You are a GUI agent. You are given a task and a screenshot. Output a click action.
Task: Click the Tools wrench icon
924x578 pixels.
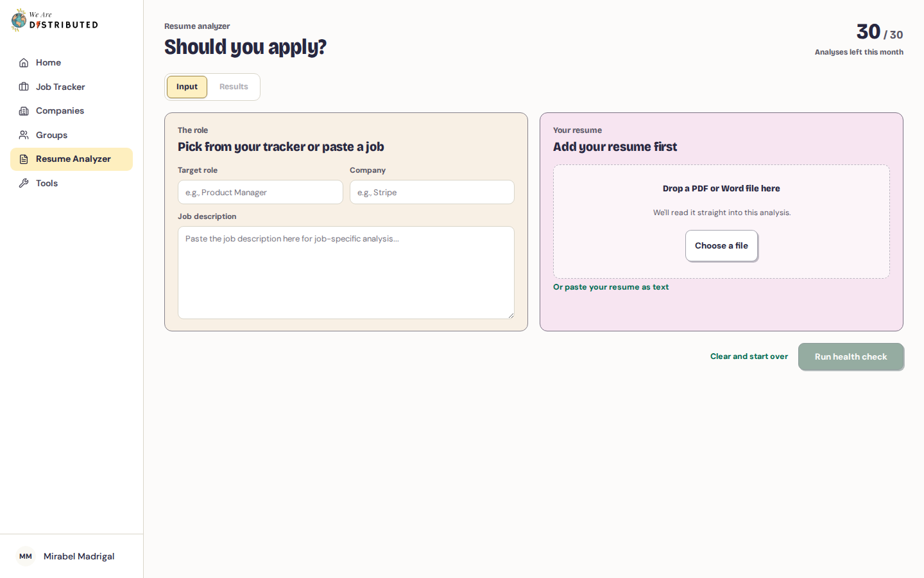[x=24, y=183]
